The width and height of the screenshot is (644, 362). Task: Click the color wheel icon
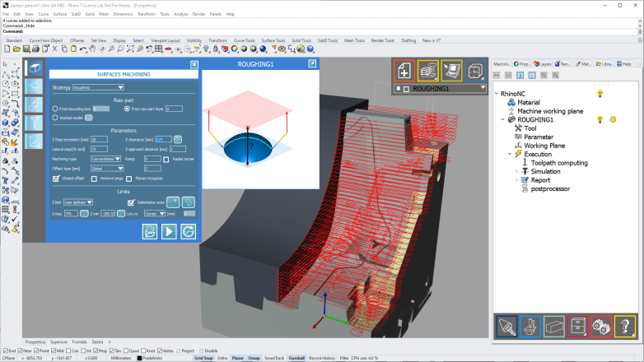235,49
